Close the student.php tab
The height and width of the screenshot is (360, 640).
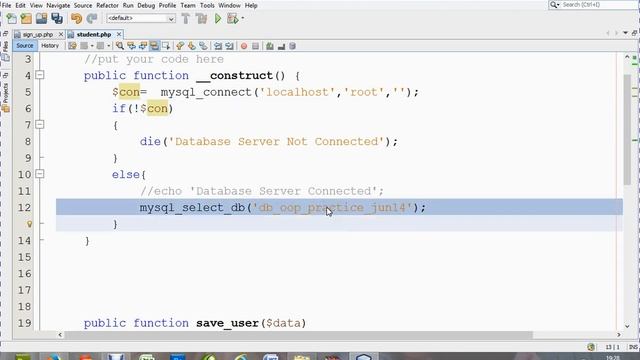[x=119, y=35]
